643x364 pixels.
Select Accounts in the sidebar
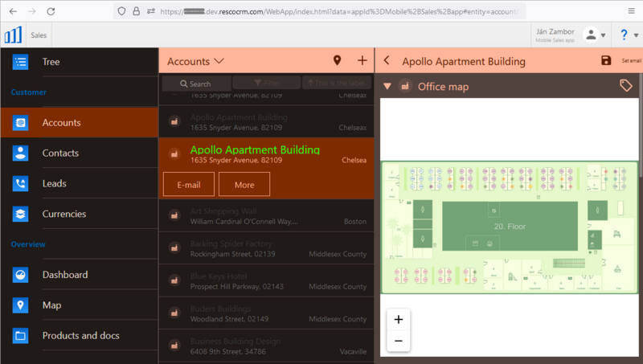(79, 122)
